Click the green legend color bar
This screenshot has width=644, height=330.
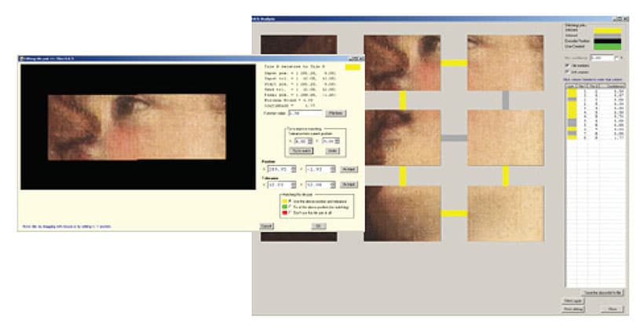tap(607, 47)
